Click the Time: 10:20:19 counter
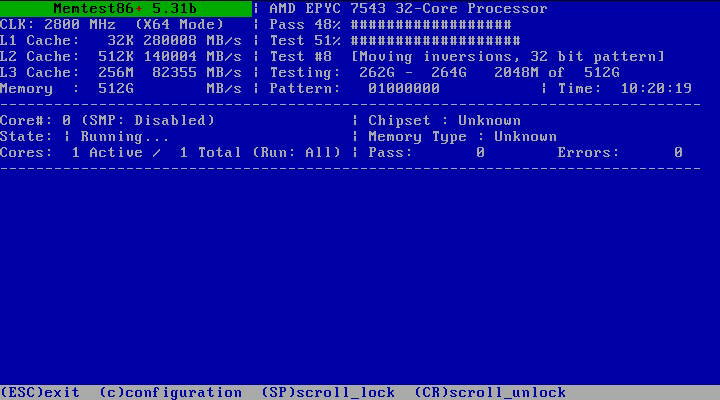Screen dimensions: 720x400 [625, 89]
